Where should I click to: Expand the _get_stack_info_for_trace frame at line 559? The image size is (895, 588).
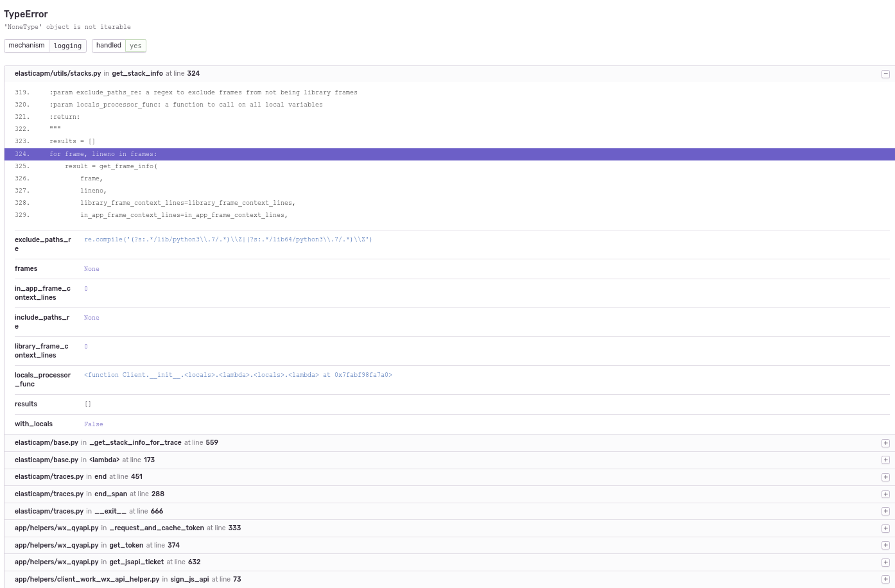click(x=885, y=443)
